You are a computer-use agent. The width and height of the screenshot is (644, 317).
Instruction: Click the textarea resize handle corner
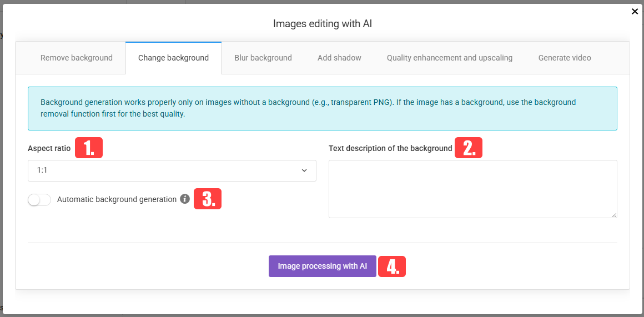click(614, 215)
